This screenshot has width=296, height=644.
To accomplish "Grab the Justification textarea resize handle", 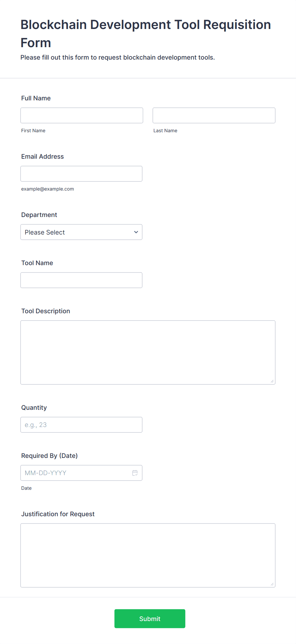I will (272, 584).
